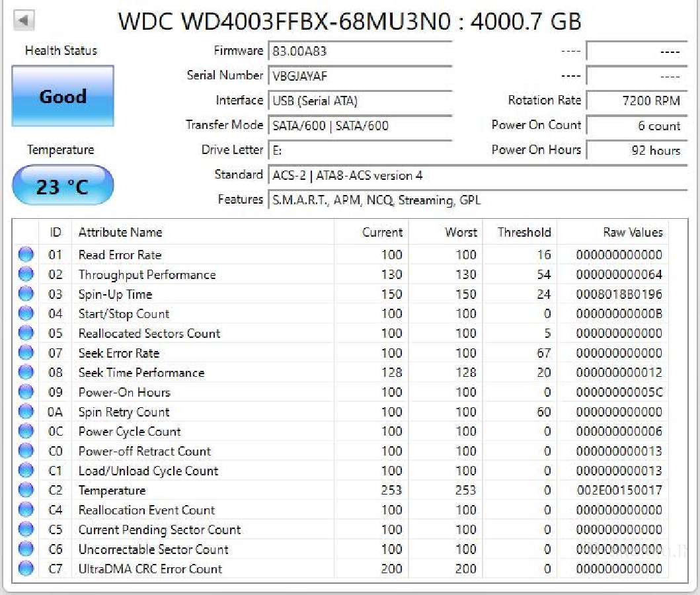The height and width of the screenshot is (595, 700).
Task: Select the Spin Retry Count attribute name
Action: click(124, 412)
